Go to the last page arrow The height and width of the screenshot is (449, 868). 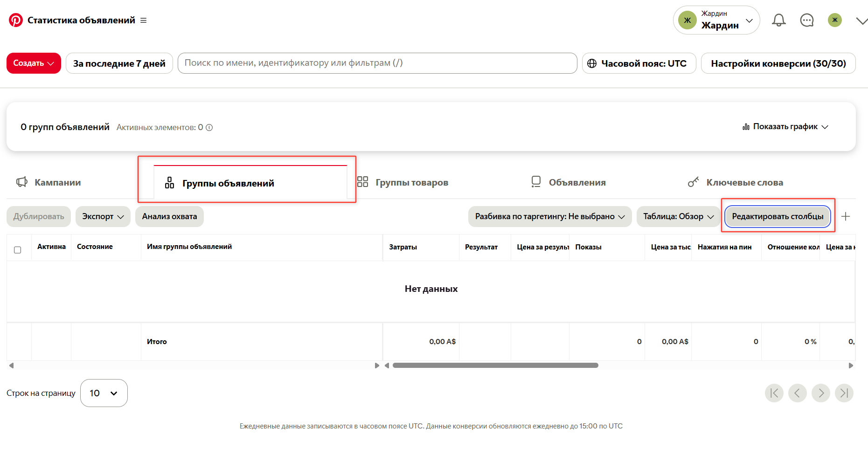coord(844,393)
